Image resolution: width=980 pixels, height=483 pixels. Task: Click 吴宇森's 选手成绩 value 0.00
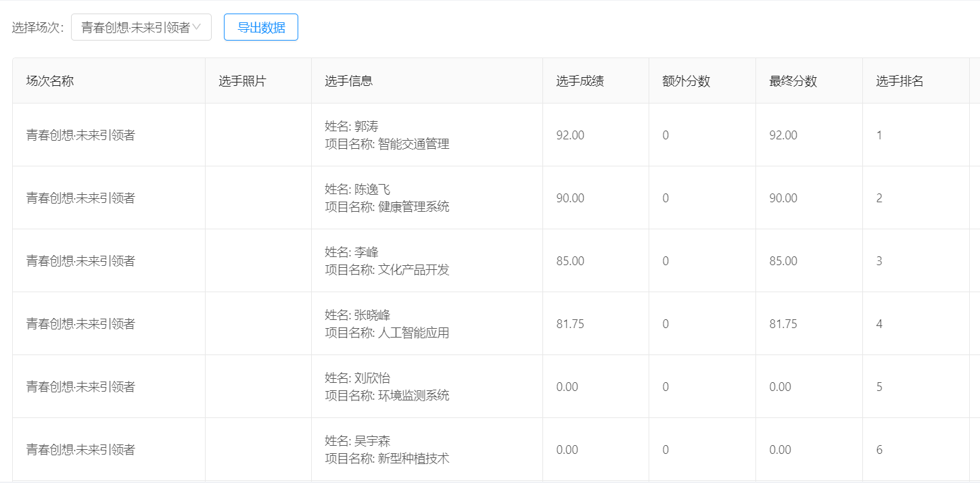tap(567, 450)
